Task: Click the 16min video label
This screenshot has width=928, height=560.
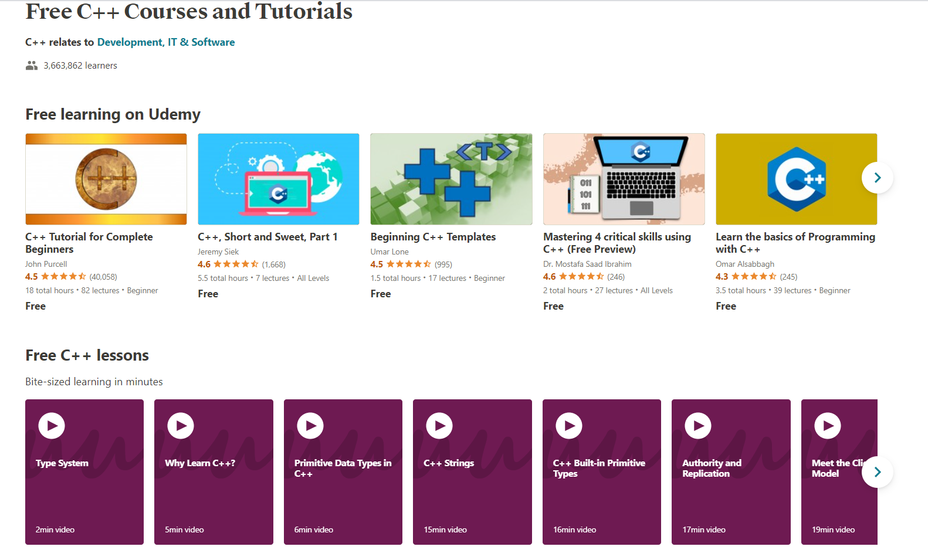Action: [574, 530]
